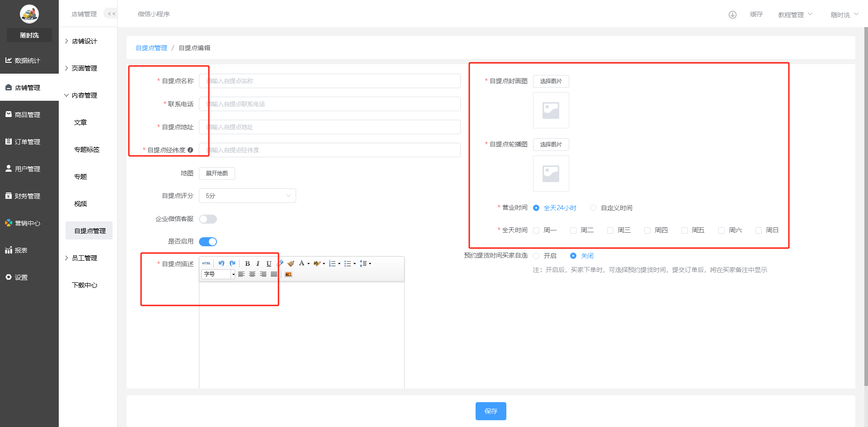Toggle bold formatting in the description editor
868x427 pixels.
[247, 263]
